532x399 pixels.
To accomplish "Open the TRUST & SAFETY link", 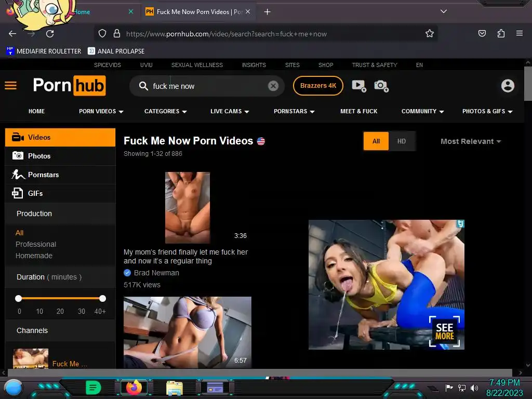I will coord(374,65).
